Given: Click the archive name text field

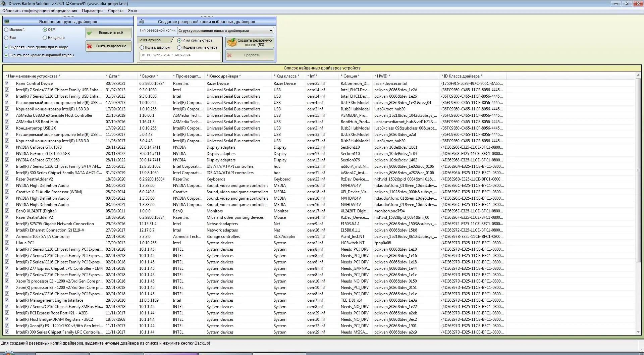Looking at the screenshot, I should [x=180, y=56].
